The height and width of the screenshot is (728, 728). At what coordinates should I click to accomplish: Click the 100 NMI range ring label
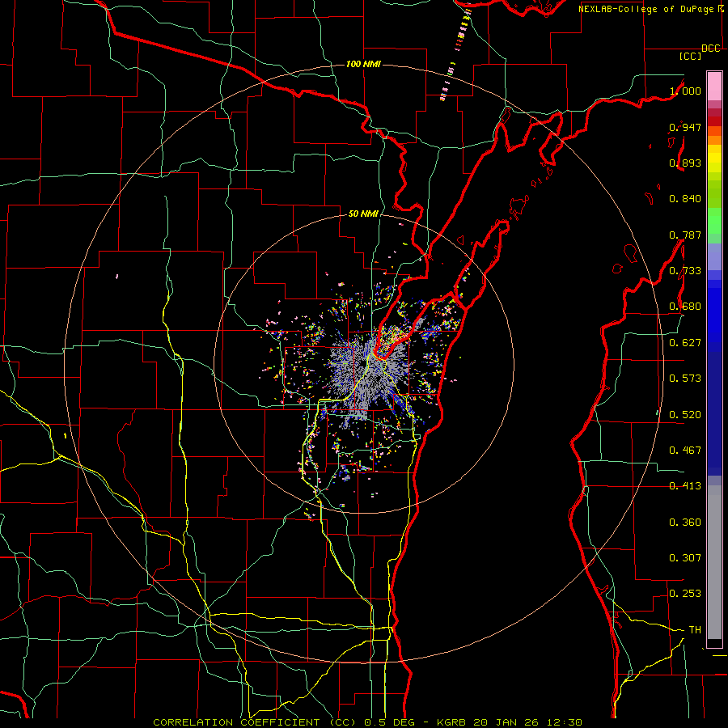pos(363,64)
